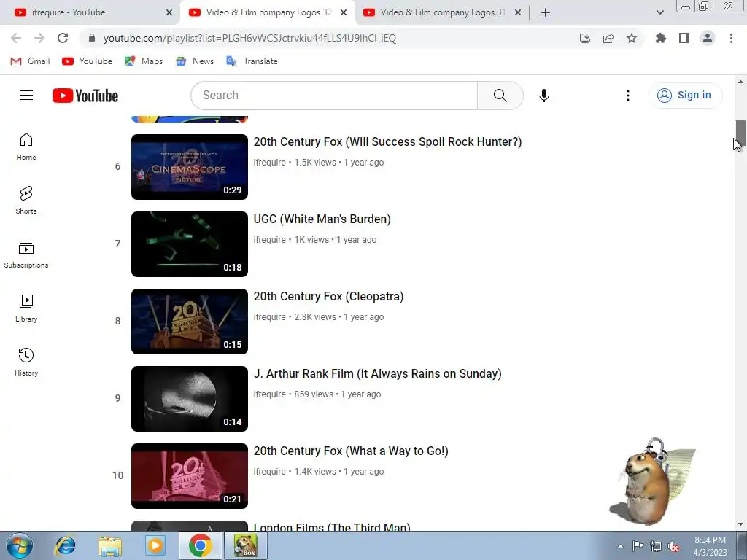Bookmark this page with star
Image resolution: width=747 pixels, height=560 pixels.
632,38
